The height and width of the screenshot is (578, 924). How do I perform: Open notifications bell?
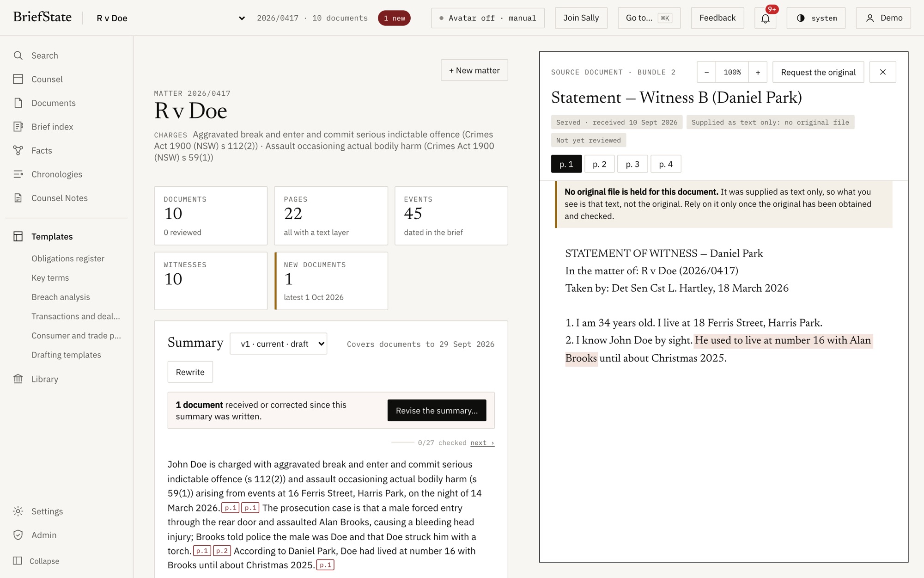(766, 18)
